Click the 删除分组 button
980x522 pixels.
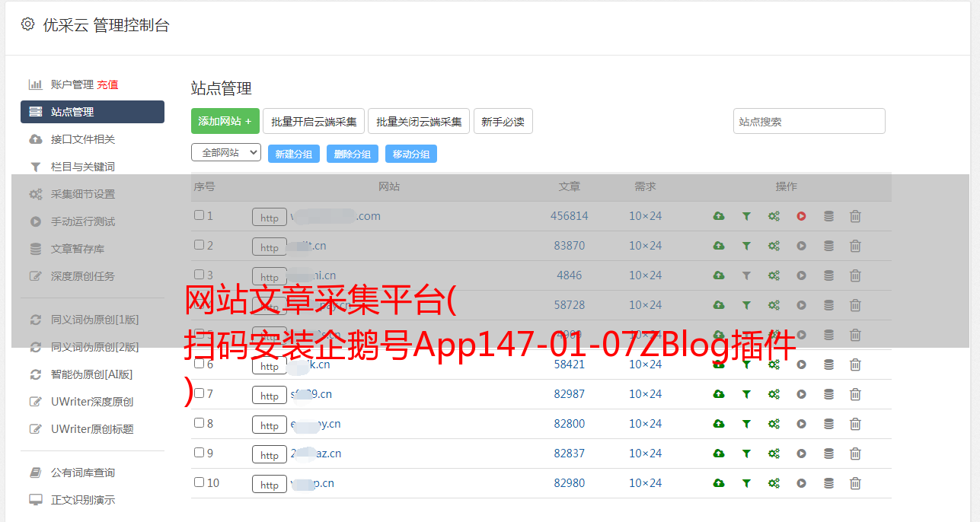click(x=353, y=154)
